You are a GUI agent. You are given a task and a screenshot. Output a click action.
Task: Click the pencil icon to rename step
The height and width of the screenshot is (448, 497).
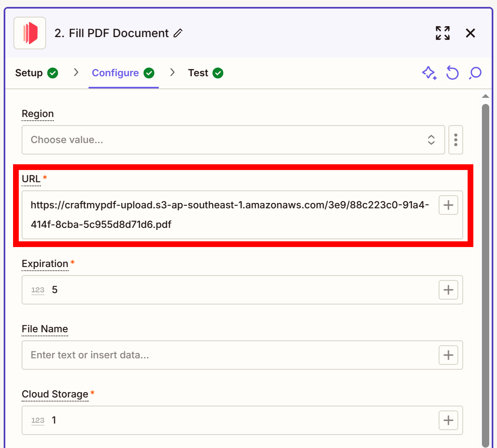(178, 33)
